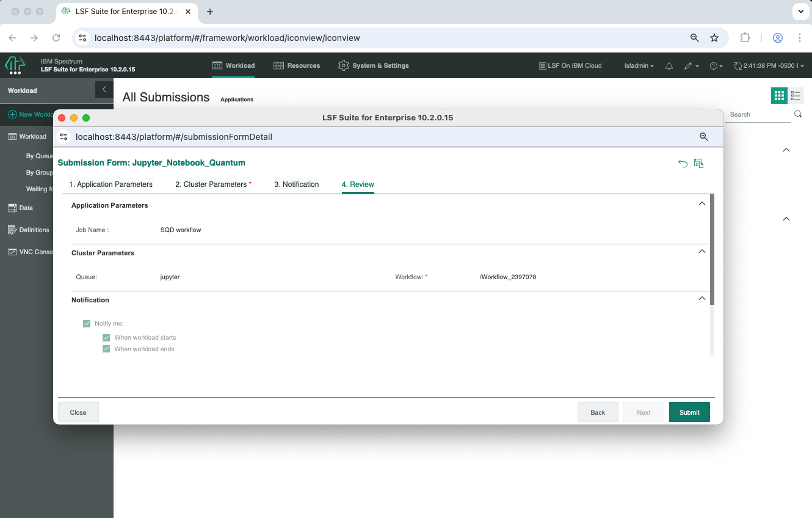This screenshot has height=518, width=812.
Task: Switch to grid icon view
Action: tap(778, 95)
